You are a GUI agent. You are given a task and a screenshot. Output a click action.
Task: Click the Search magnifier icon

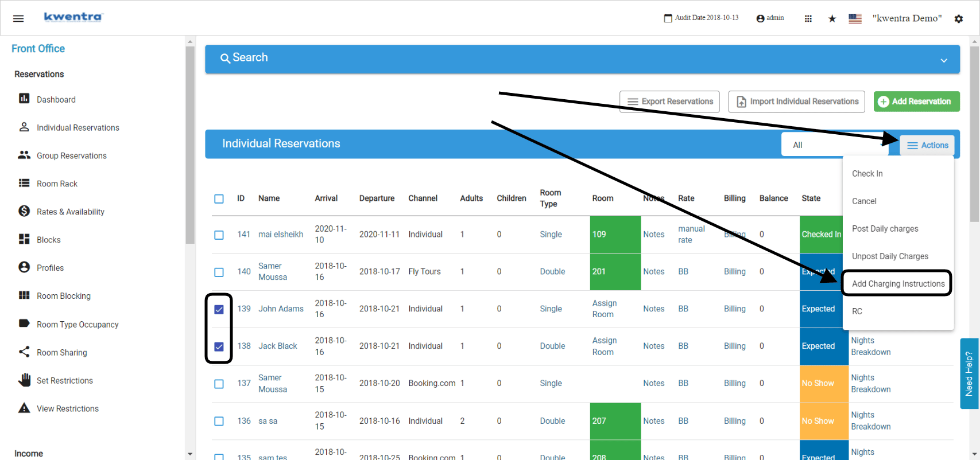click(x=226, y=59)
